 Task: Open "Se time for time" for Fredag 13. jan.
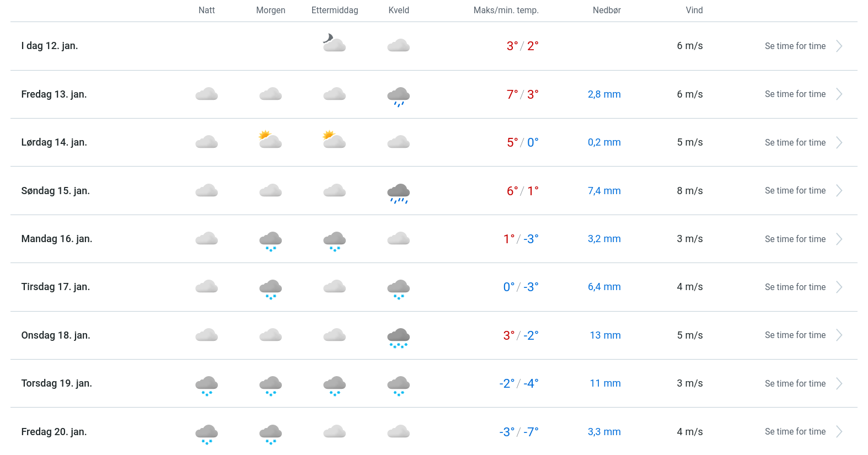click(795, 94)
